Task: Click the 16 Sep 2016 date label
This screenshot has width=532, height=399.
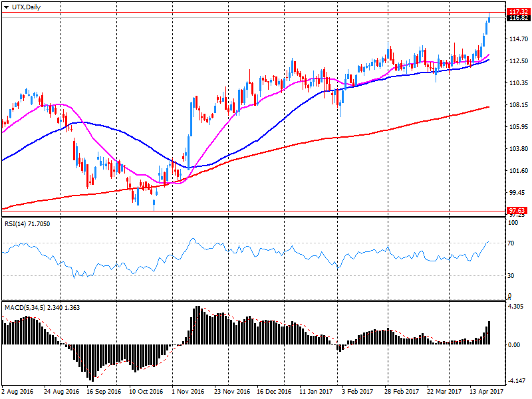Action: (104, 392)
